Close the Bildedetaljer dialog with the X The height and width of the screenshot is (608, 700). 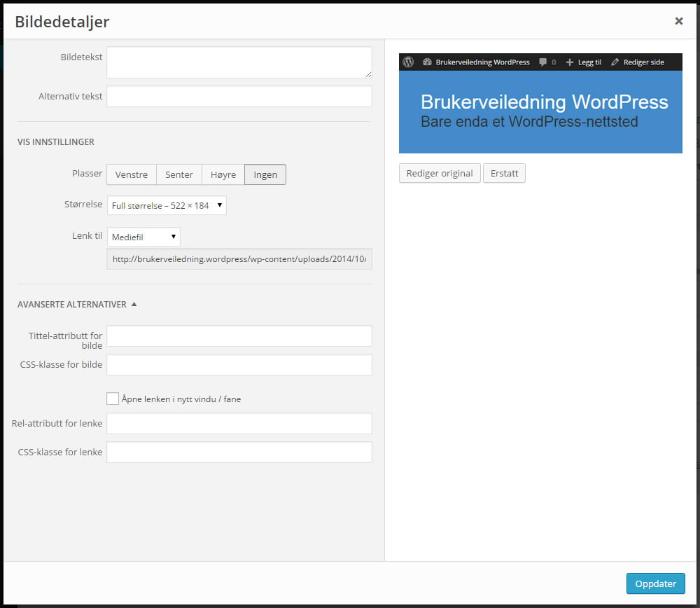pos(678,21)
